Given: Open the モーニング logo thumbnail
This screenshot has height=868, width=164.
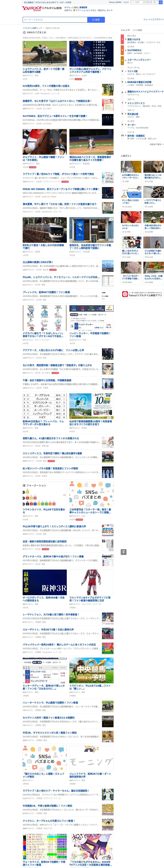Looking at the screenshot, I should 91,758.
